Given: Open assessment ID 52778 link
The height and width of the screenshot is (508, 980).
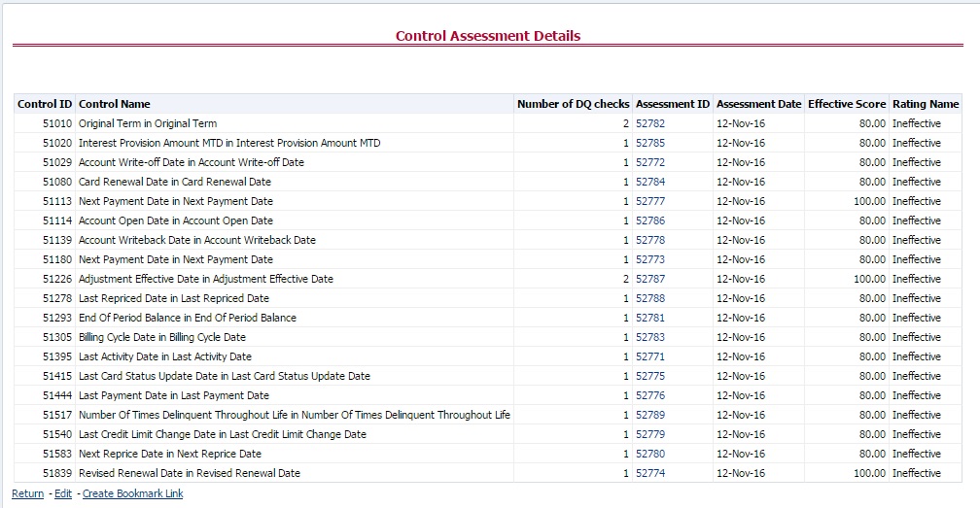Looking at the screenshot, I should click(x=650, y=240).
